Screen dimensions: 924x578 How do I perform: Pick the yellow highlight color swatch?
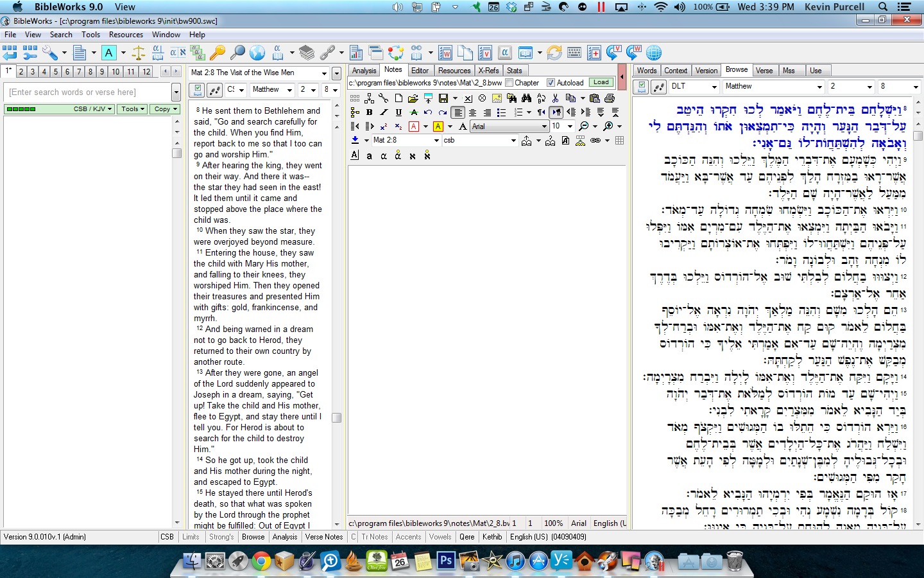(438, 127)
